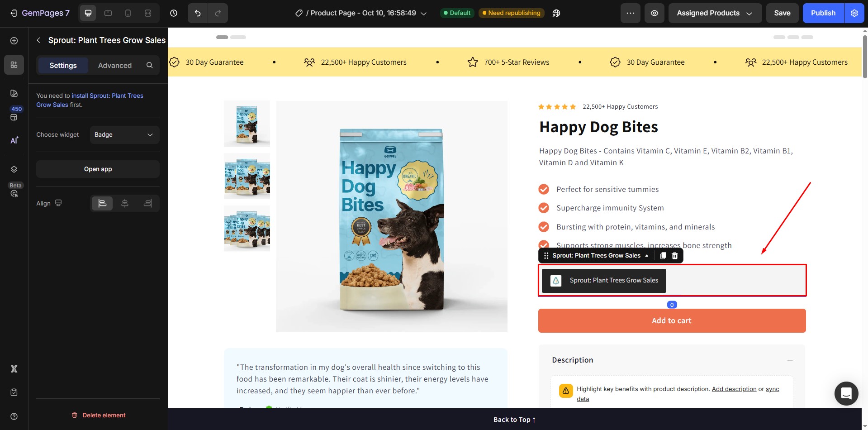Screen dimensions: 868x430
Task: Click the search icon in settings panel
Action: [150, 65]
